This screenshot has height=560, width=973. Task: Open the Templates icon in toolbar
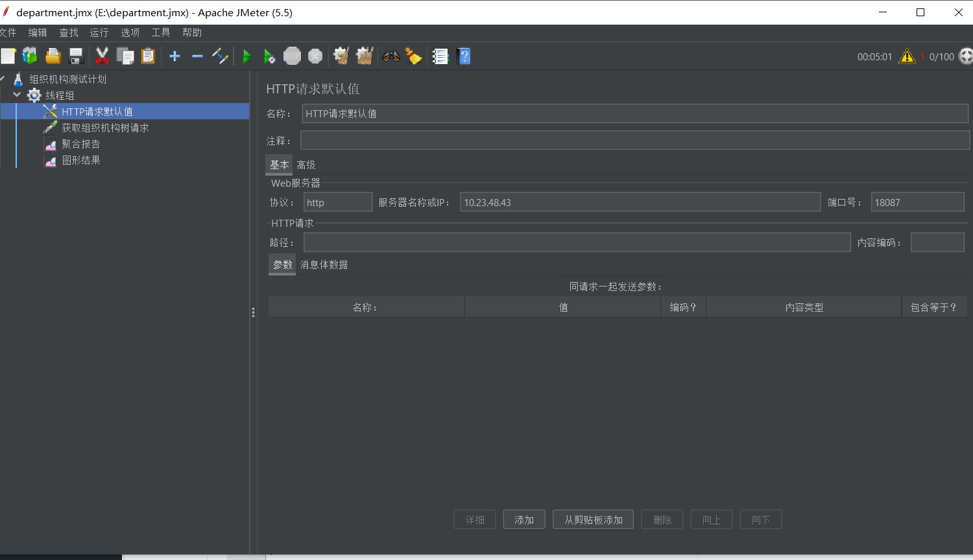[30, 56]
